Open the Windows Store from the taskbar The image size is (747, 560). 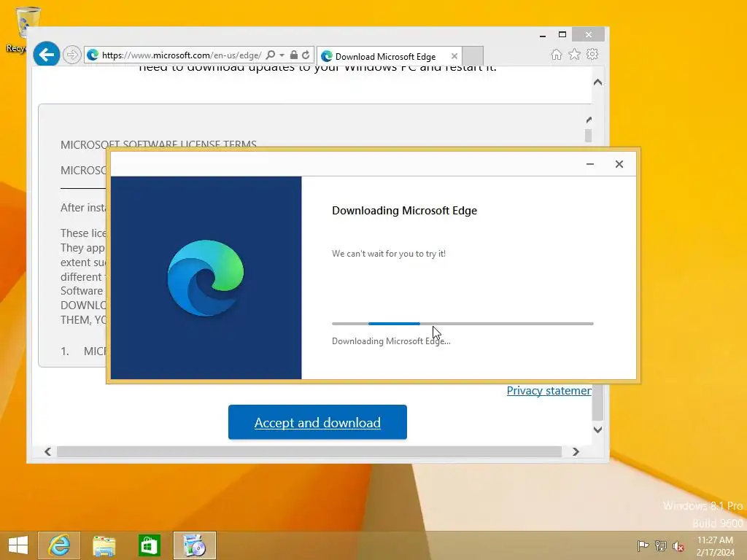149,545
